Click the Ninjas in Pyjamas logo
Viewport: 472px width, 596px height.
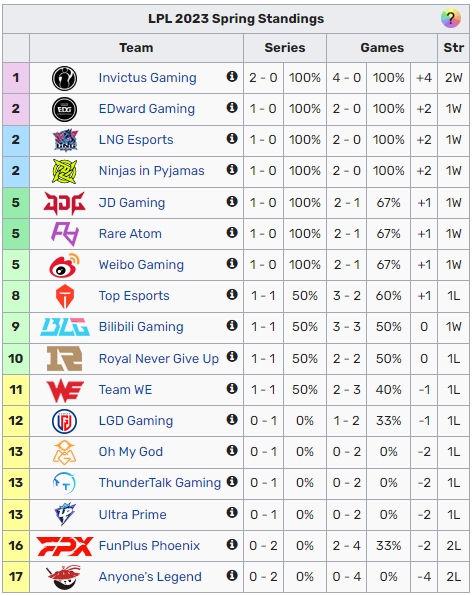(64, 171)
